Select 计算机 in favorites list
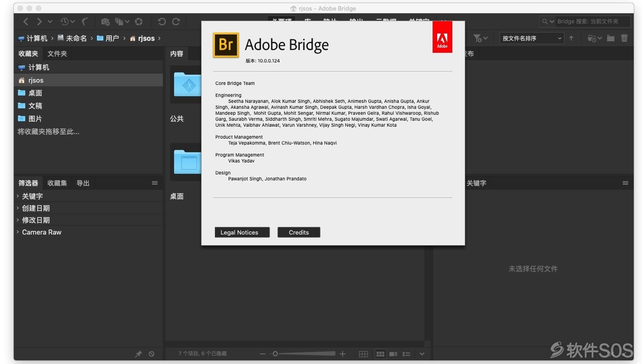642x364 pixels. 89,67
